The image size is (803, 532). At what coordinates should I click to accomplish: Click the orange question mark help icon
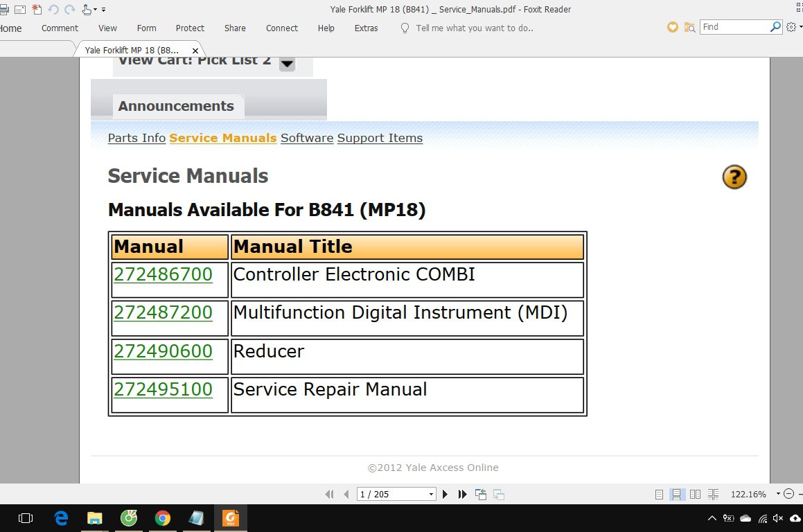pos(734,177)
